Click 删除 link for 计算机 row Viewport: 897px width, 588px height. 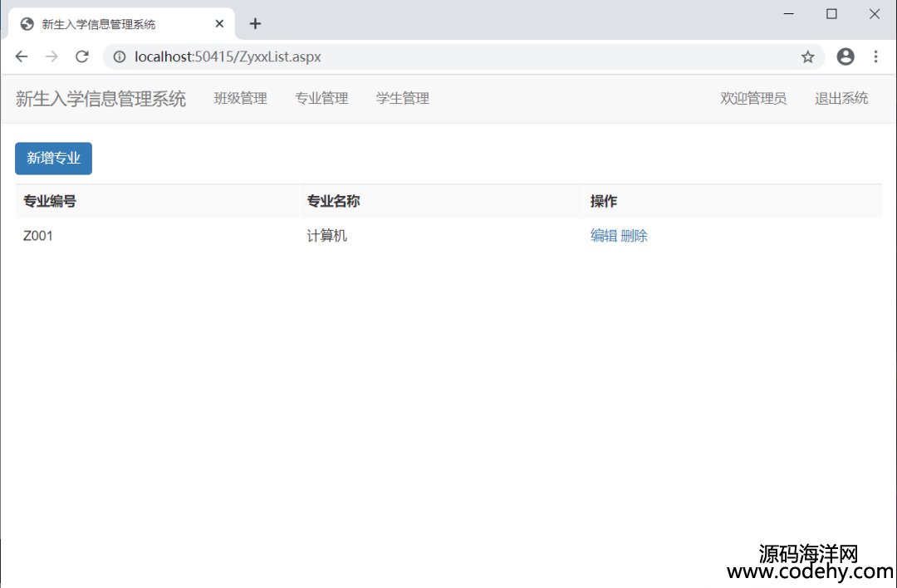[x=634, y=236]
